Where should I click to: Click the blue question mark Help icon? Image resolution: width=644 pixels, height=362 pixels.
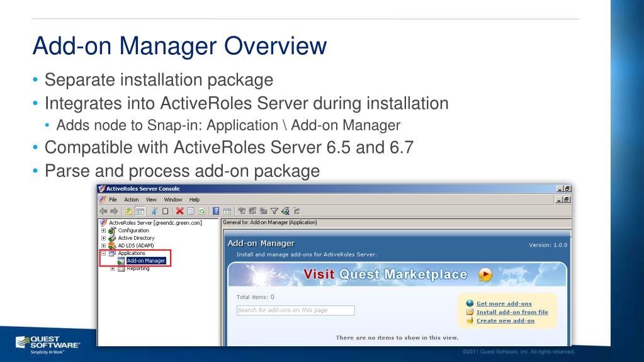tap(216, 211)
